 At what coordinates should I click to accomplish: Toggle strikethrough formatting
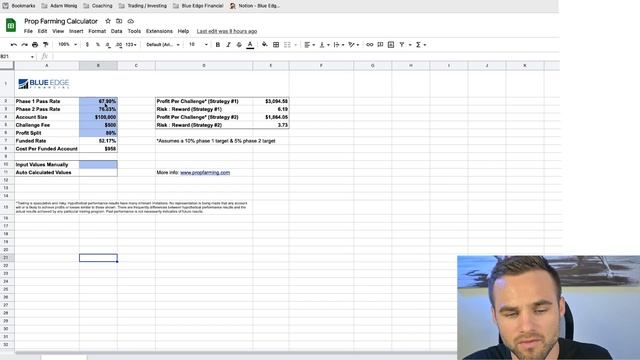239,44
